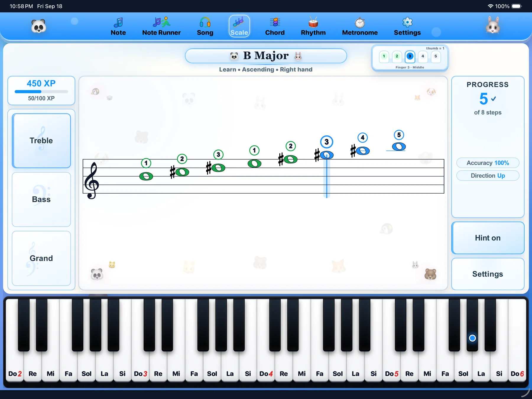
Task: Click the 'Learn • Ascending • Right hand' subtitle
Action: [x=266, y=69]
